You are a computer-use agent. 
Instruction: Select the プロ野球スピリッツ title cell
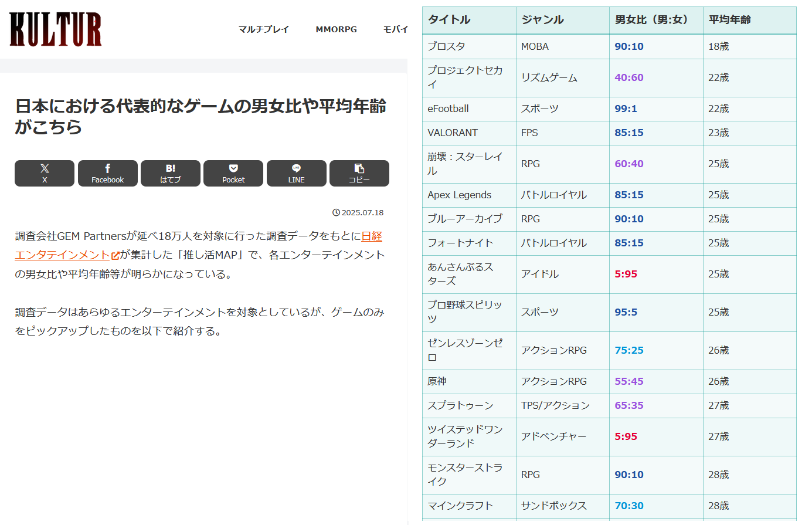pyautogui.click(x=469, y=312)
